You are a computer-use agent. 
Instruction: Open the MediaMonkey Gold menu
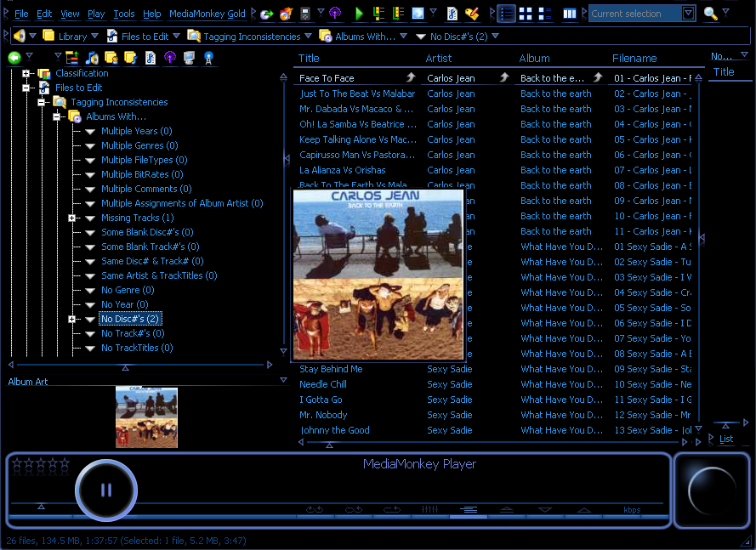click(x=207, y=14)
